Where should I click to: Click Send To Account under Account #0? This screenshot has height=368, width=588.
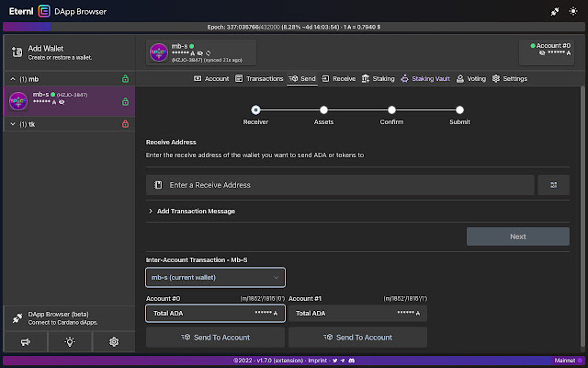click(x=215, y=338)
